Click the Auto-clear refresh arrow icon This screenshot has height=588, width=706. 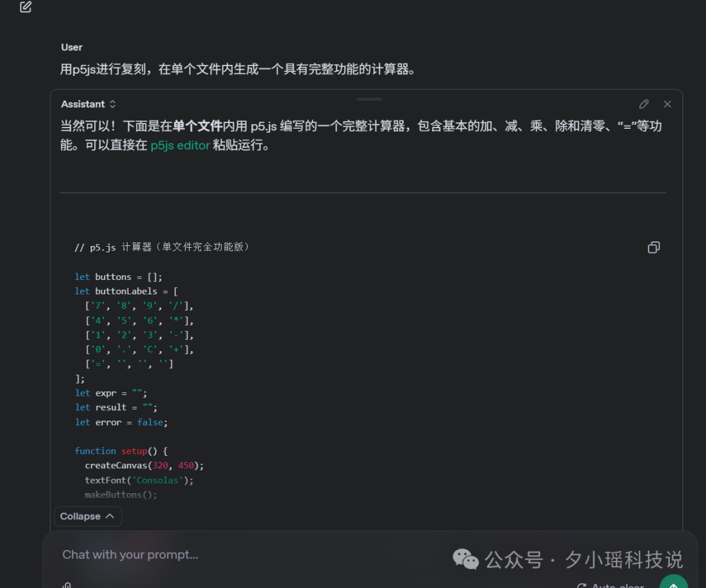(x=582, y=585)
